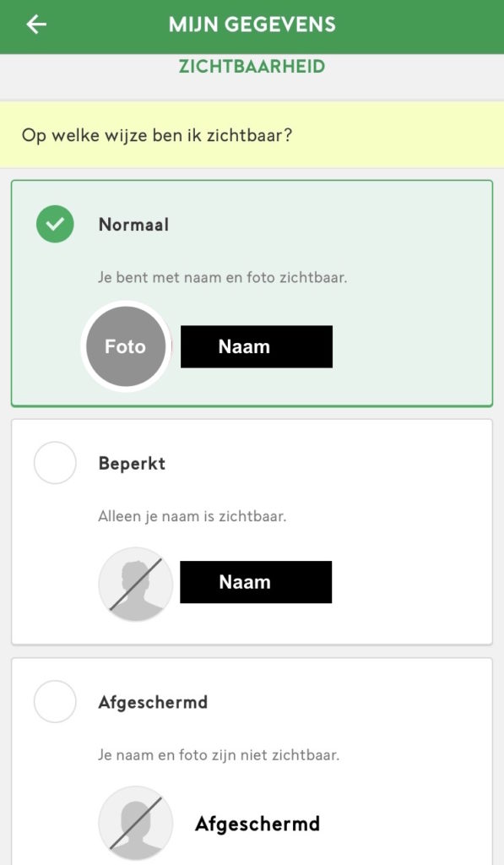The image size is (504, 865).
Task: Click the Normaal option label
Action: (x=133, y=225)
